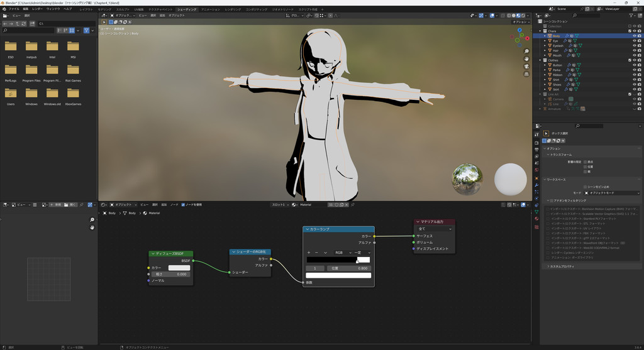Viewport: 644px width, 350px height.
Task: Open the Program Files folder
Action: pos(31,69)
